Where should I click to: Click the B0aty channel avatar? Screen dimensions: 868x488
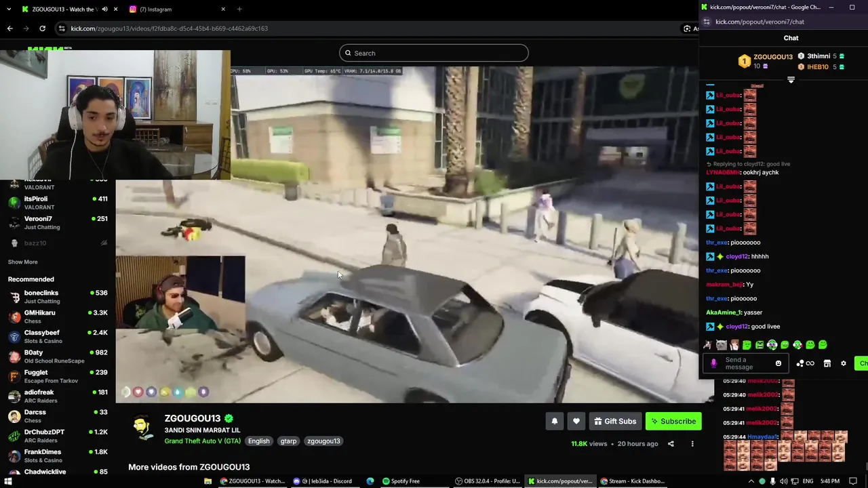(x=14, y=356)
